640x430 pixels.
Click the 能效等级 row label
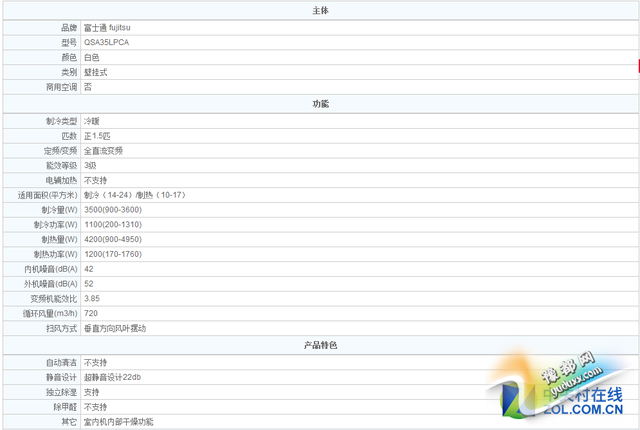pyautogui.click(x=61, y=165)
